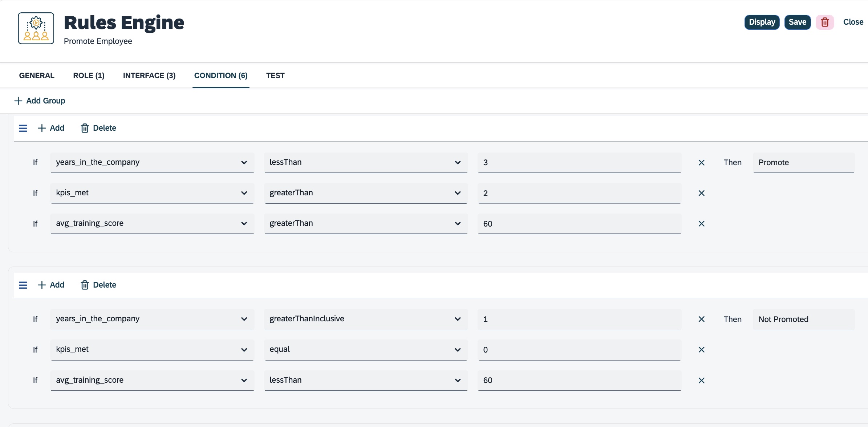Delete the second condition group
The width and height of the screenshot is (868, 427).
[x=98, y=285]
